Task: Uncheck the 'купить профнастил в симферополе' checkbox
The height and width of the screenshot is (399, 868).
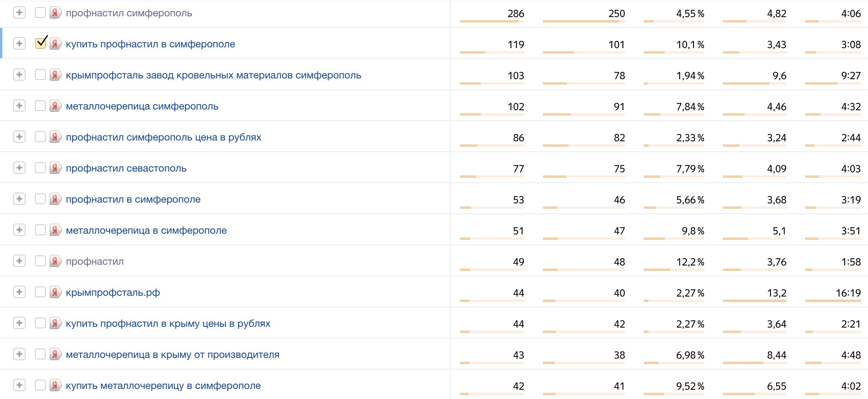Action: [x=40, y=43]
